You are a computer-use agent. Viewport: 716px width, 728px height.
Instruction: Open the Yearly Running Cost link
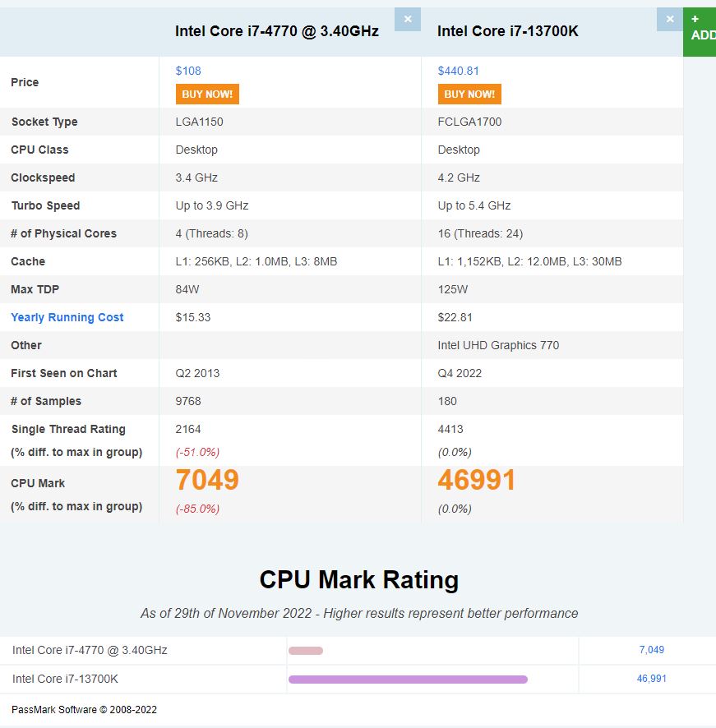(x=67, y=317)
